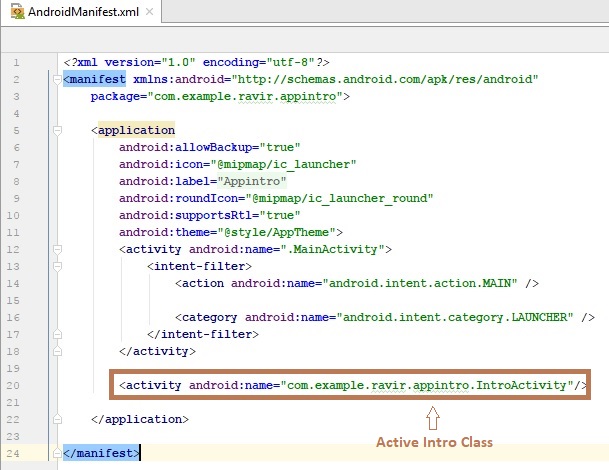Click the package name com.example.ravir.appintro
Screen dimensions: 609x470
[x=245, y=96]
